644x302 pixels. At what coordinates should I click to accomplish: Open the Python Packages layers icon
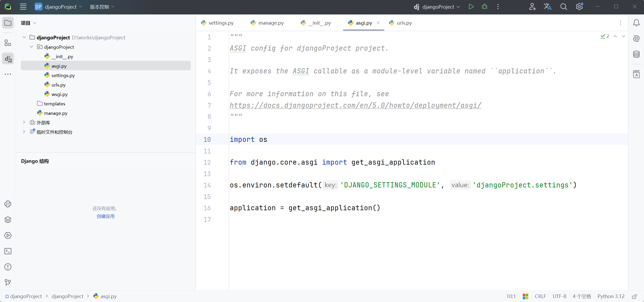(8, 220)
